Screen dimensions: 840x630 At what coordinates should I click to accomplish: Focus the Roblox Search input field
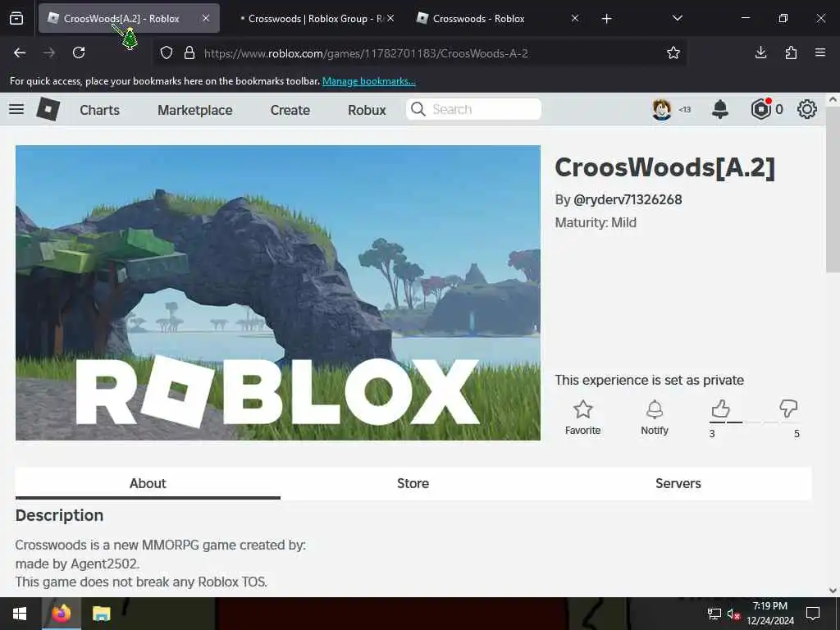pyautogui.click(x=473, y=109)
